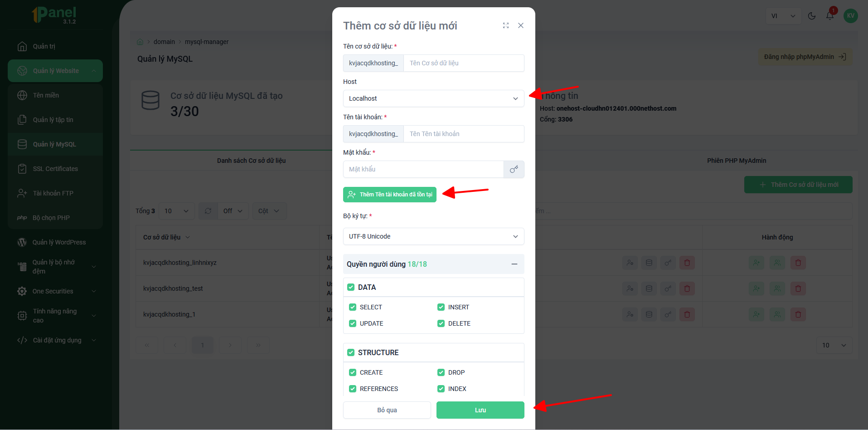Click the KV user avatar

850,16
